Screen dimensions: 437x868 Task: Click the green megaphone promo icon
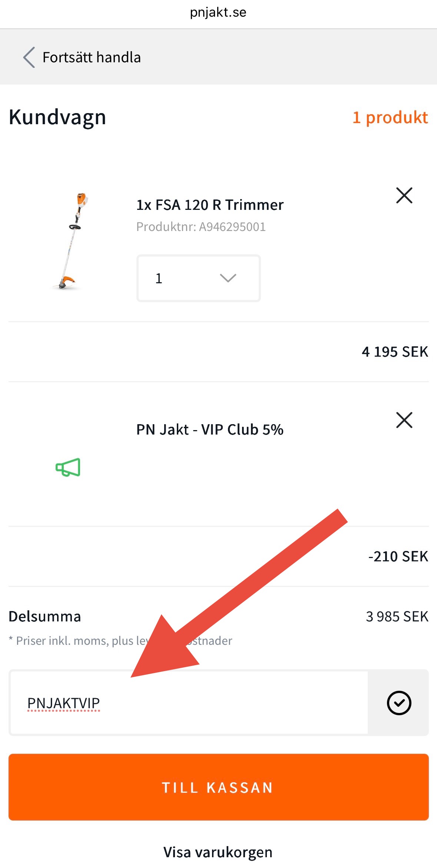[x=68, y=467]
